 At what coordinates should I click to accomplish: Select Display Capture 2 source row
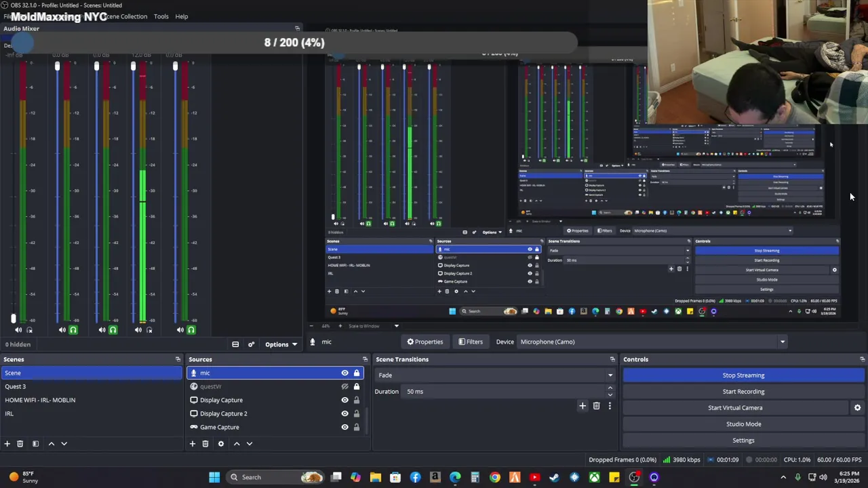[275, 413]
